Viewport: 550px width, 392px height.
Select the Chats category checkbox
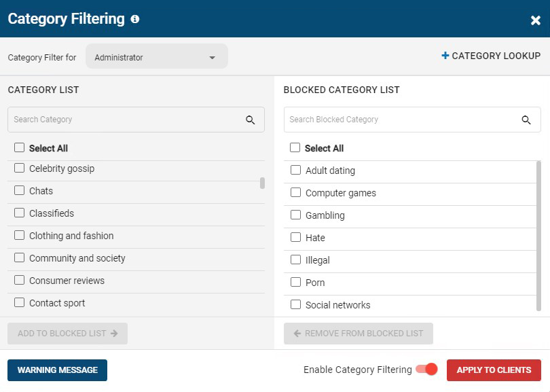click(x=18, y=191)
